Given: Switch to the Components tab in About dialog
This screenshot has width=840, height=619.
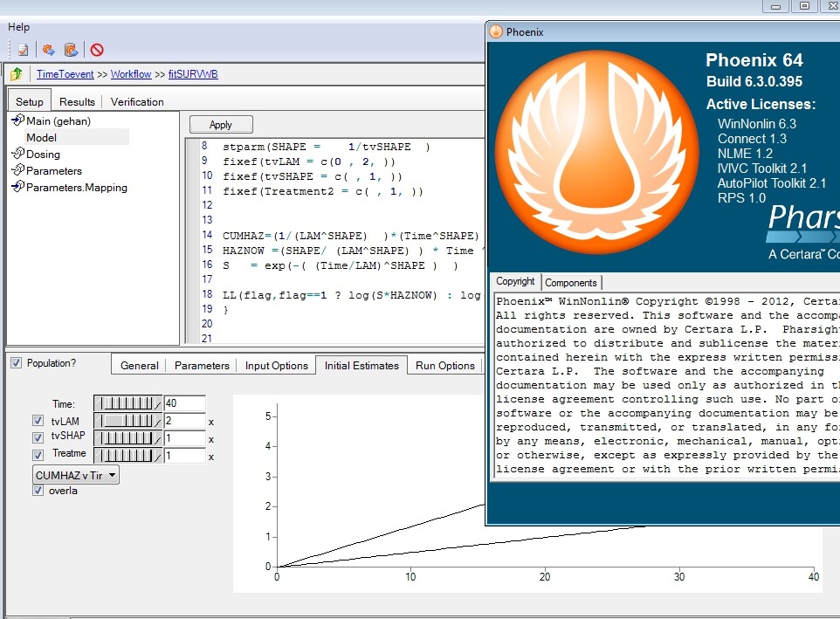Looking at the screenshot, I should (571, 283).
